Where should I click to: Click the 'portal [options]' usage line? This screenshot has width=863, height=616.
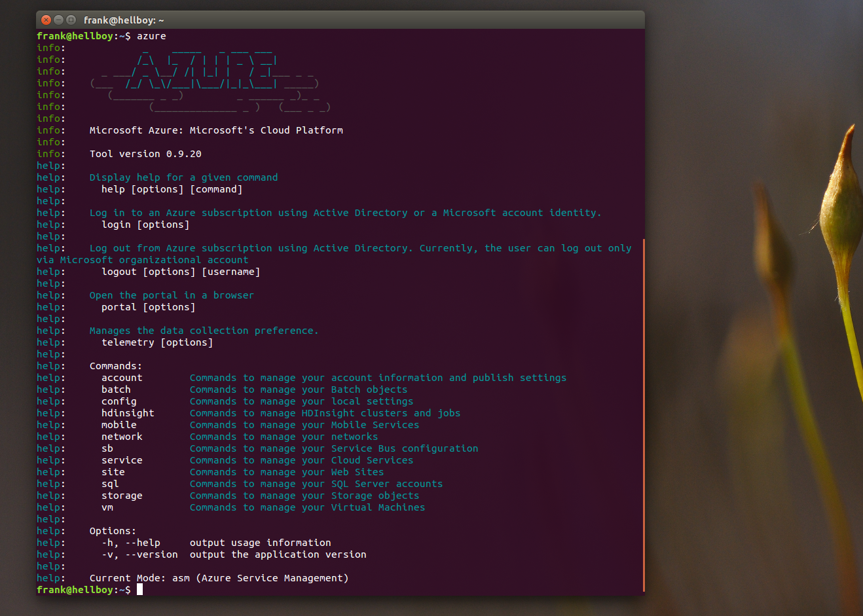148,307
